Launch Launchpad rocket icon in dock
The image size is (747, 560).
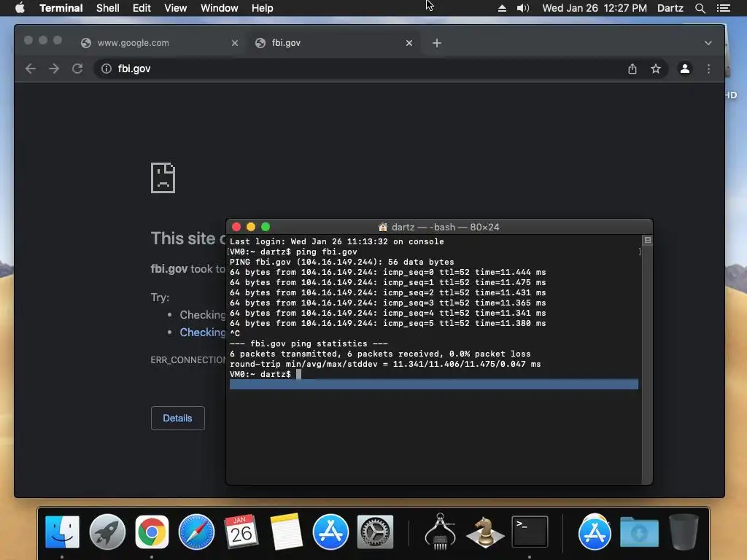click(107, 532)
